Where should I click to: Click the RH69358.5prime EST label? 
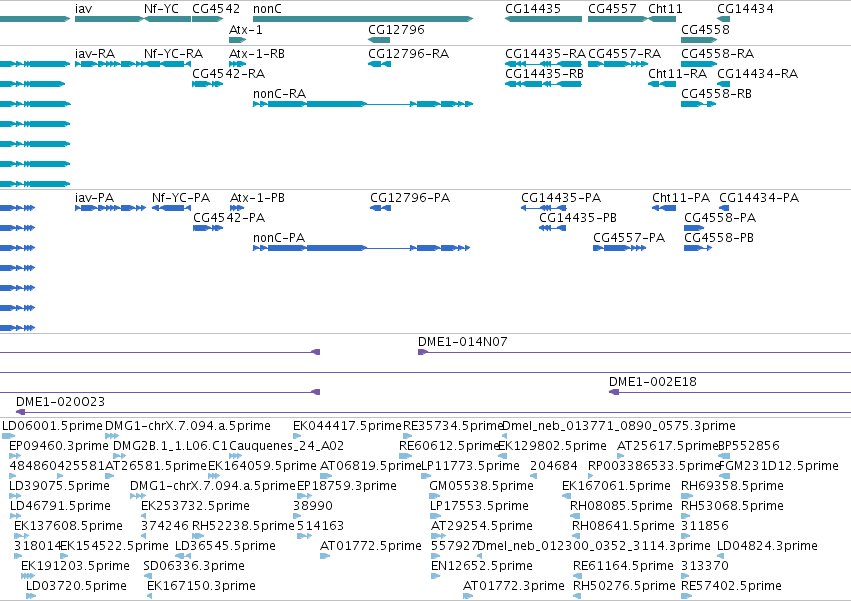(733, 485)
